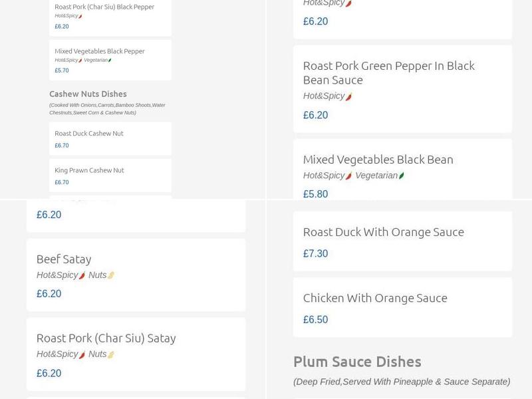Click the vegetarian icon on Mixed Vegetables Black Pepper
This screenshot has width=532, height=399.
point(112,59)
